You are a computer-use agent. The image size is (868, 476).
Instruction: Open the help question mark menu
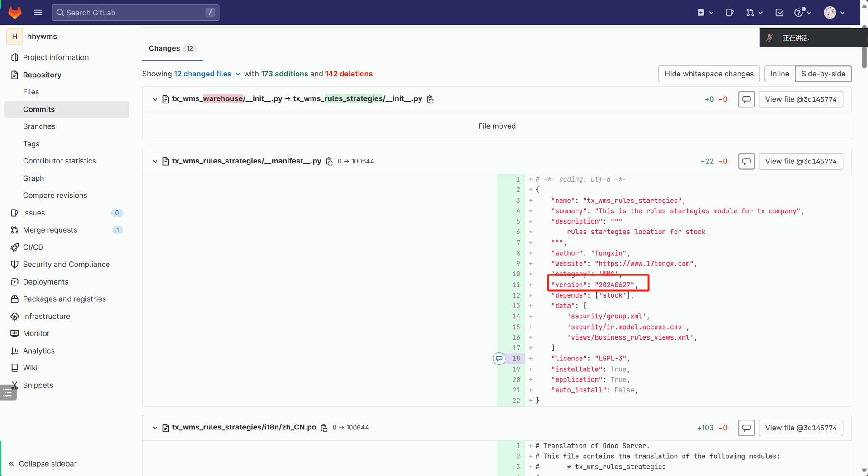[802, 13]
